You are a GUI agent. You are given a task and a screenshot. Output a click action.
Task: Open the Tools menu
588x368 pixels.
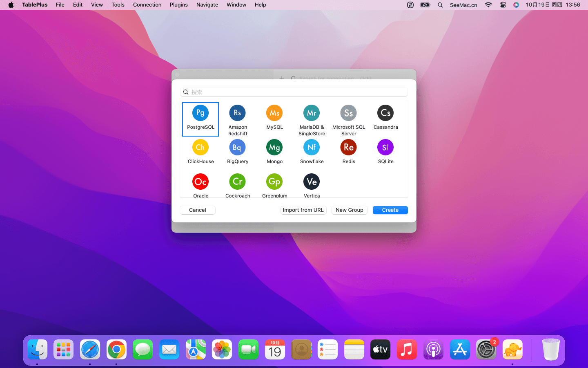[118, 5]
